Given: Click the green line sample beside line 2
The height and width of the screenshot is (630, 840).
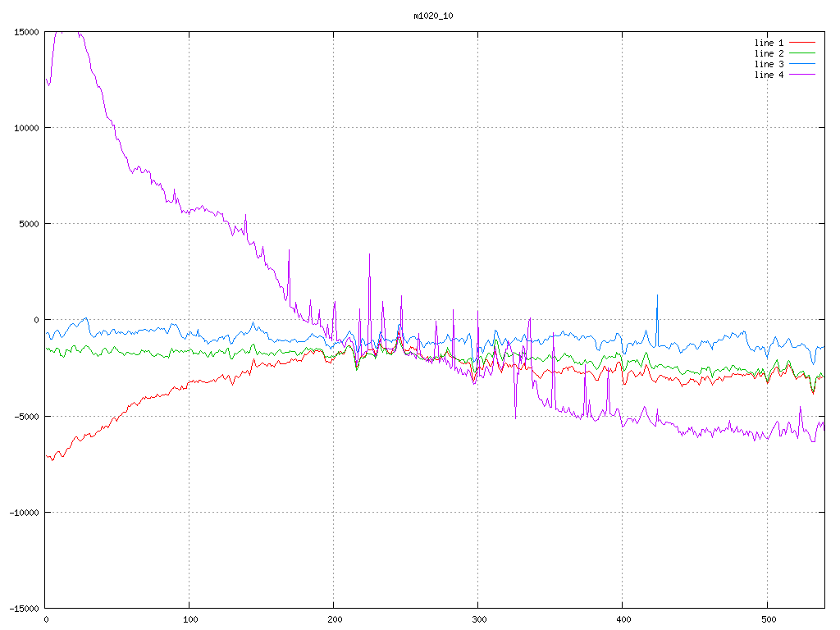Looking at the screenshot, I should pos(803,53).
